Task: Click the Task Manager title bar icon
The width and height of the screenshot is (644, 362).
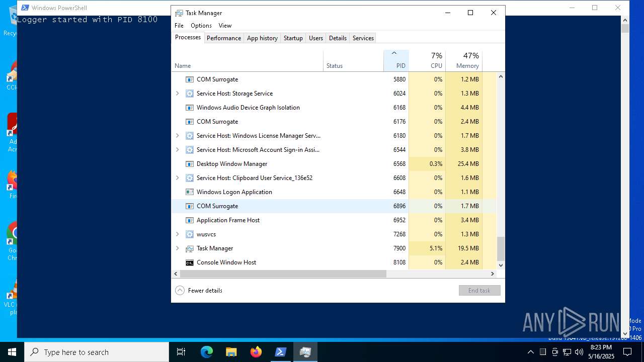Action: (x=179, y=13)
